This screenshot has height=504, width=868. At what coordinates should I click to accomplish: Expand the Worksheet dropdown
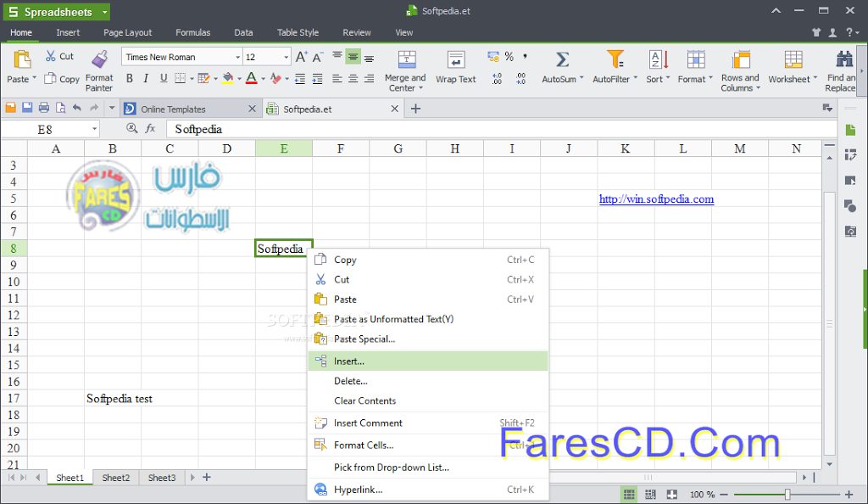[815, 78]
